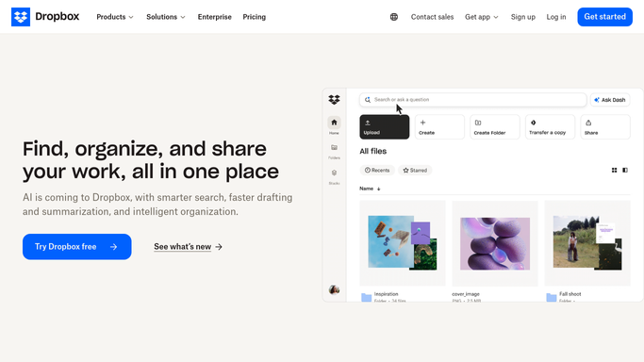Click the "All files" heading
The width and height of the screenshot is (644, 362).
click(x=373, y=151)
